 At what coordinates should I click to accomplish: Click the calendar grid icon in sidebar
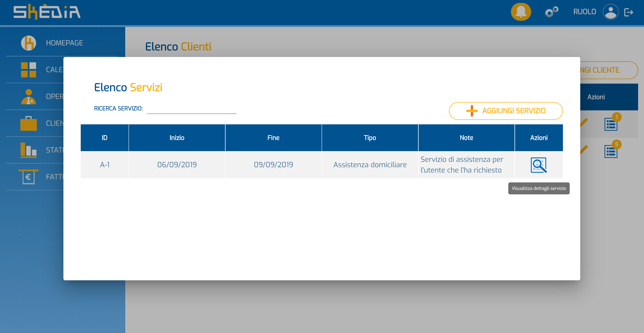pos(29,70)
